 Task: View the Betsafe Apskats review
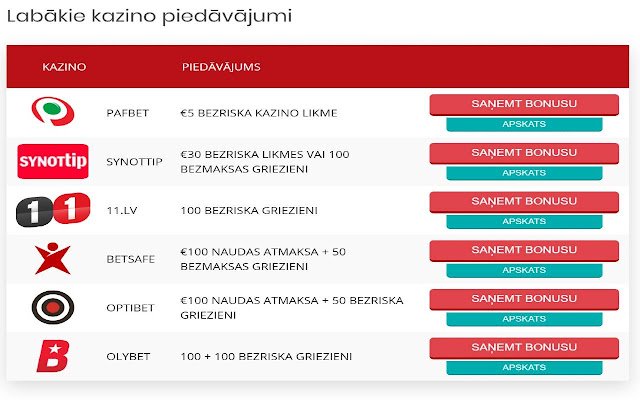[524, 270]
